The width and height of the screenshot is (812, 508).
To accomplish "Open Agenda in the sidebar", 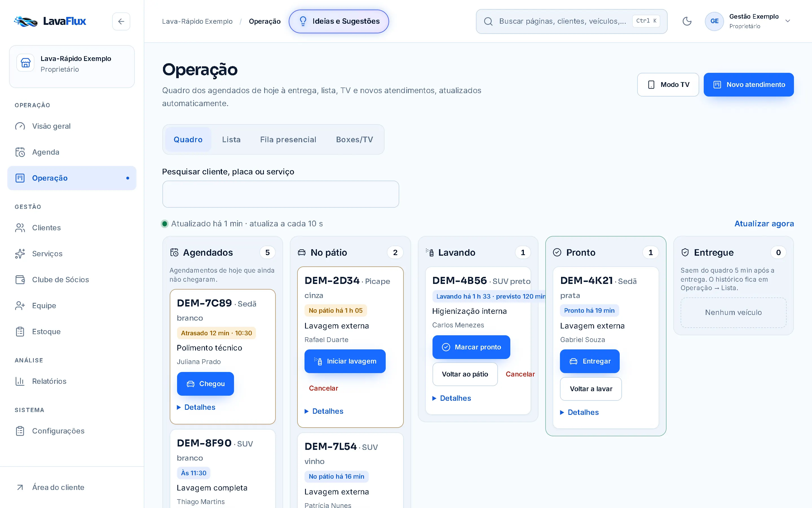I will pyautogui.click(x=72, y=152).
